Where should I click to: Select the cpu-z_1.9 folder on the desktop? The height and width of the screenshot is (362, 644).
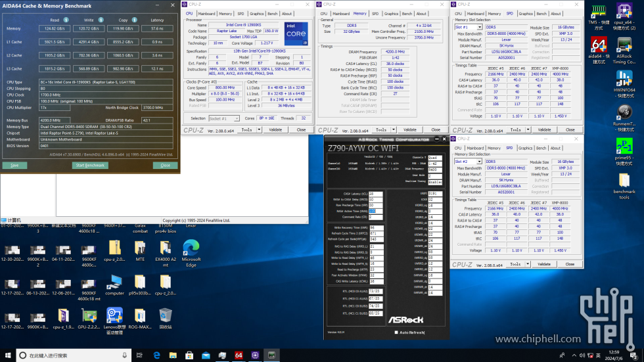[x=63, y=319]
